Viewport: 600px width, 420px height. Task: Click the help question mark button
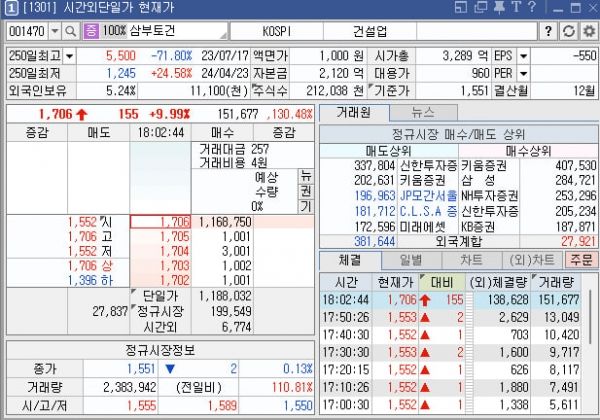pyautogui.click(x=548, y=31)
